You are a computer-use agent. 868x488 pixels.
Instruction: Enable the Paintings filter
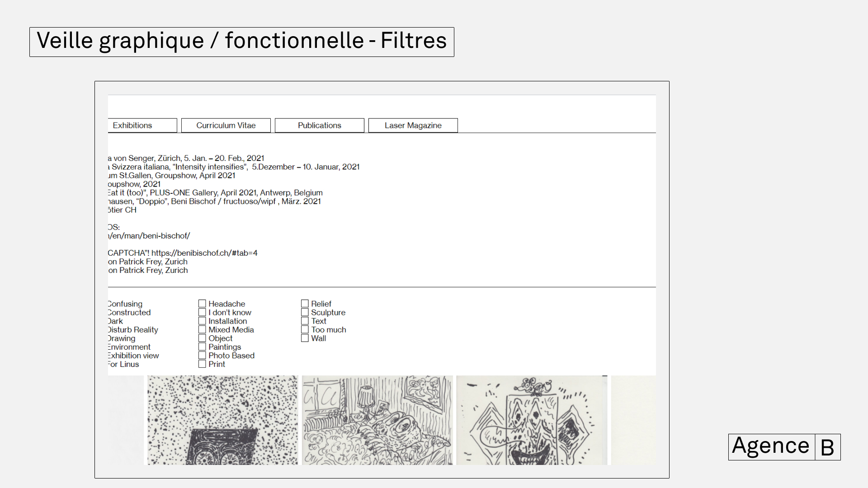click(x=202, y=346)
